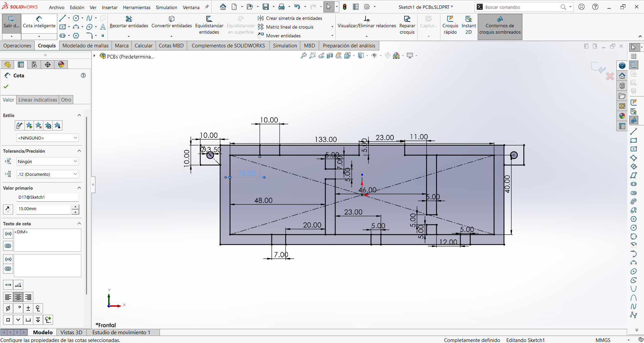The image size is (644, 343).
Task: Open Estudio de movimiento 1 tab
Action: click(121, 332)
